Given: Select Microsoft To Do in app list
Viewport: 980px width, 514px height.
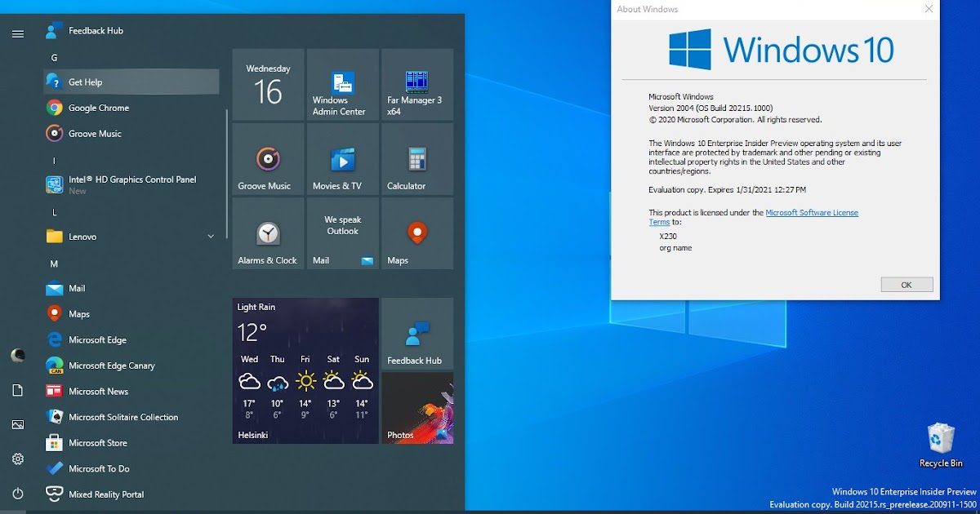Looking at the screenshot, I should [x=96, y=468].
